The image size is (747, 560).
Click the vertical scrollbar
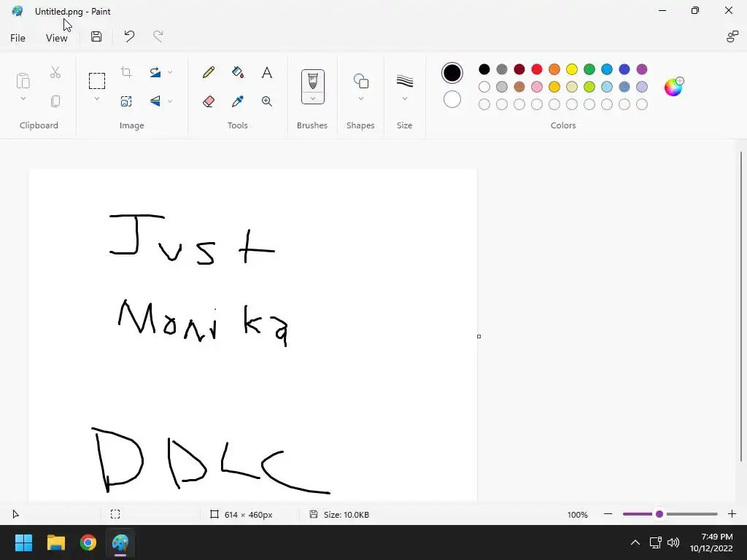741,307
